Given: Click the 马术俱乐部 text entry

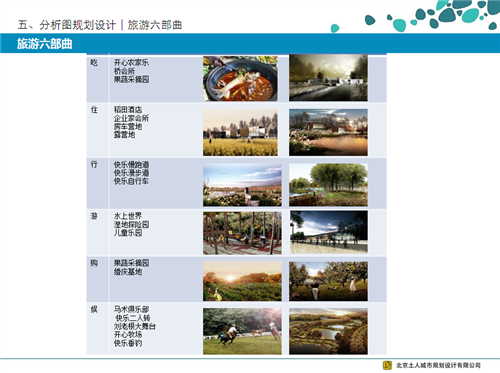Looking at the screenshot, I should pyautogui.click(x=131, y=309).
